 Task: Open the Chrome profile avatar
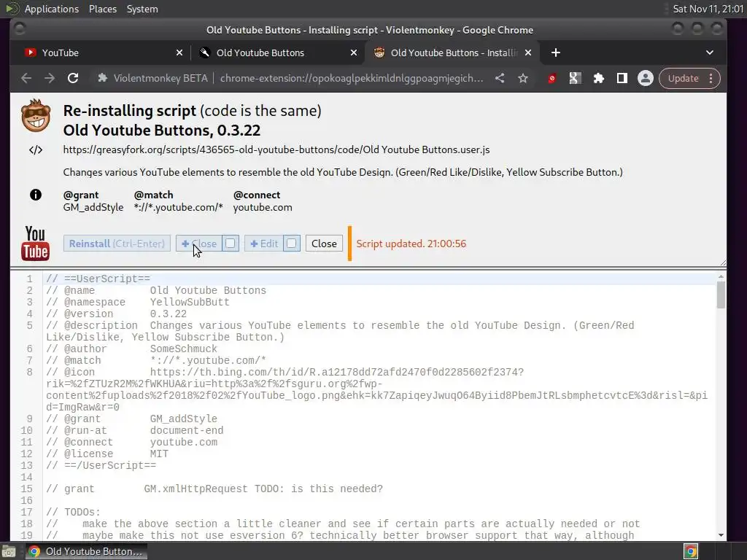click(645, 78)
